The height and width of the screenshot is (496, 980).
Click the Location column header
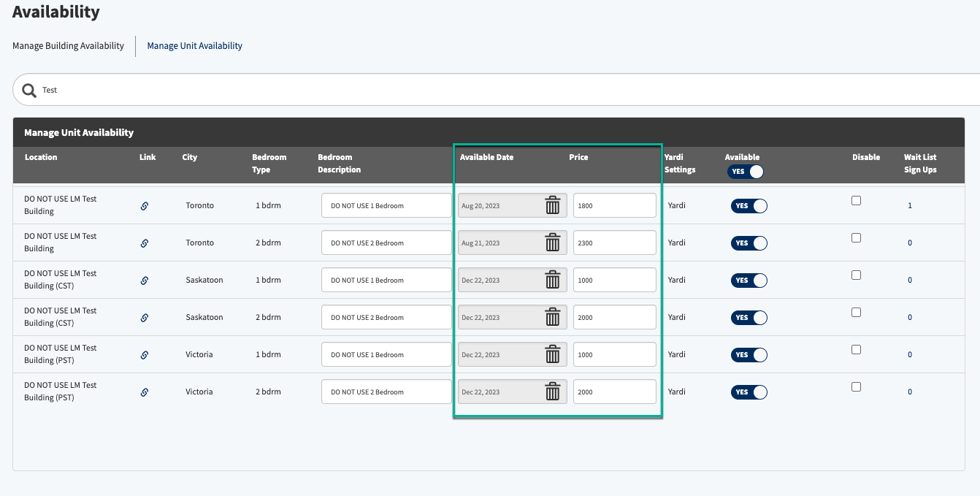point(41,157)
